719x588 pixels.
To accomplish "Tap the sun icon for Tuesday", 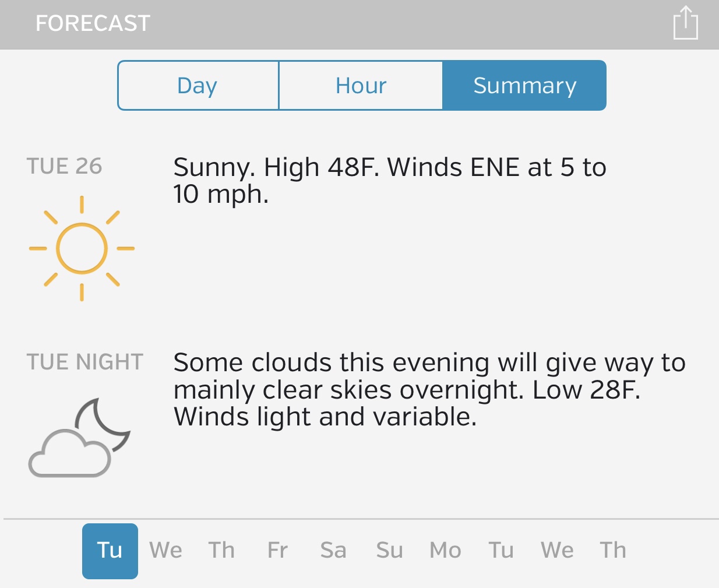I will click(x=82, y=248).
